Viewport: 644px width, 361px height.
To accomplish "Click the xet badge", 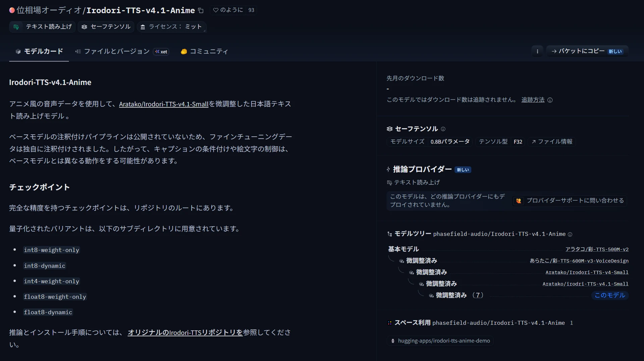I will pos(161,52).
